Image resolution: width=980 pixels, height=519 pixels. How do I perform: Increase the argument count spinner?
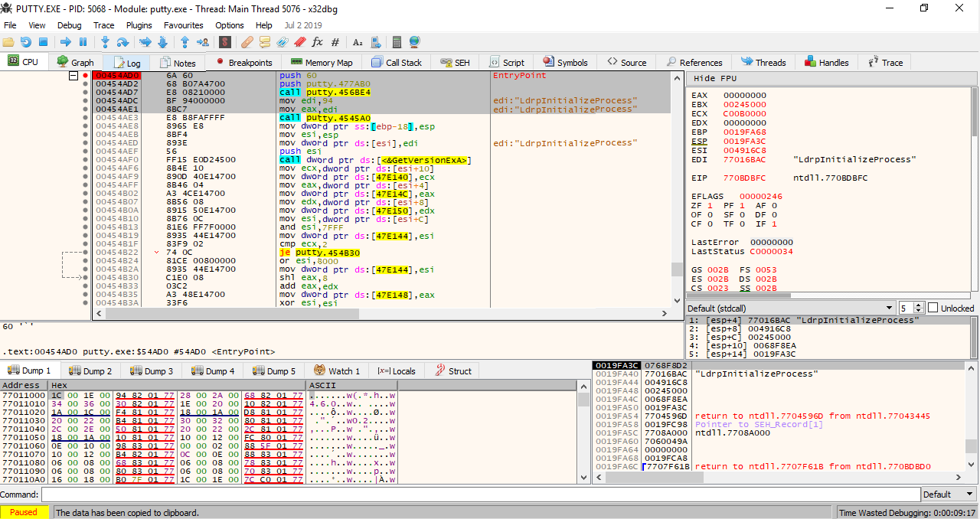coord(919,305)
